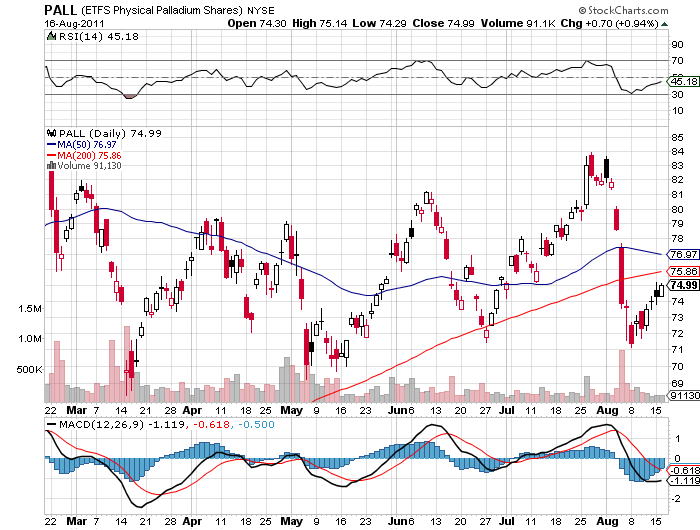Click the green up-triangle after Chg percentage
The image size is (700, 530).
pos(665,24)
